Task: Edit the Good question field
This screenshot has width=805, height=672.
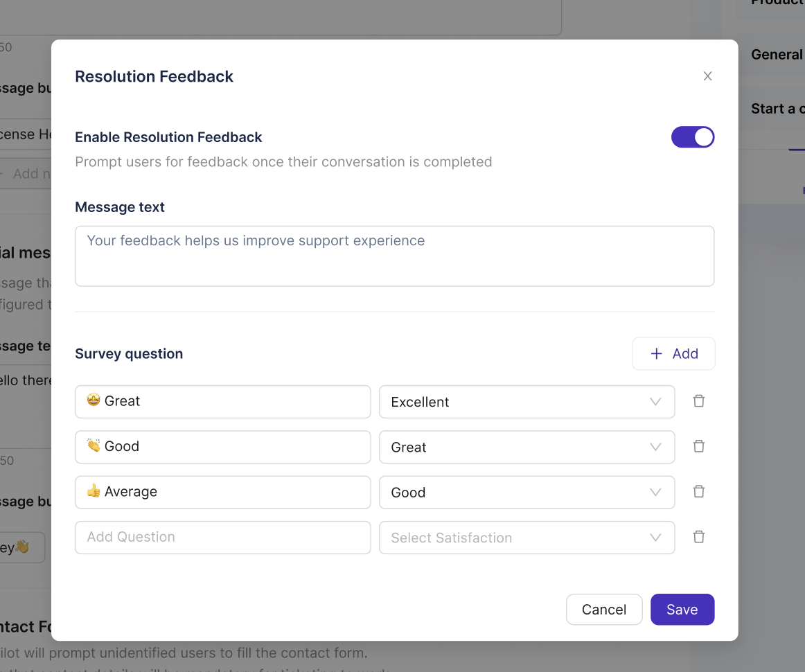Action: 223,447
